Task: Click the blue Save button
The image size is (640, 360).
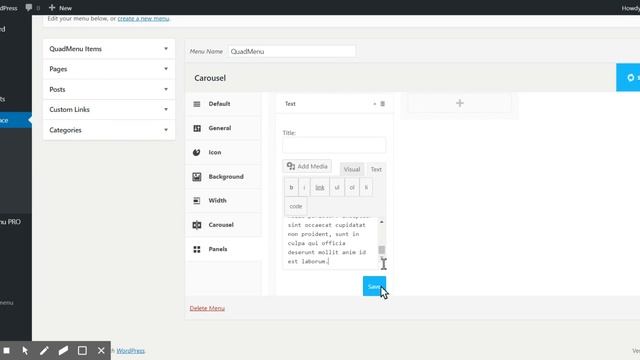Action: pyautogui.click(x=374, y=286)
